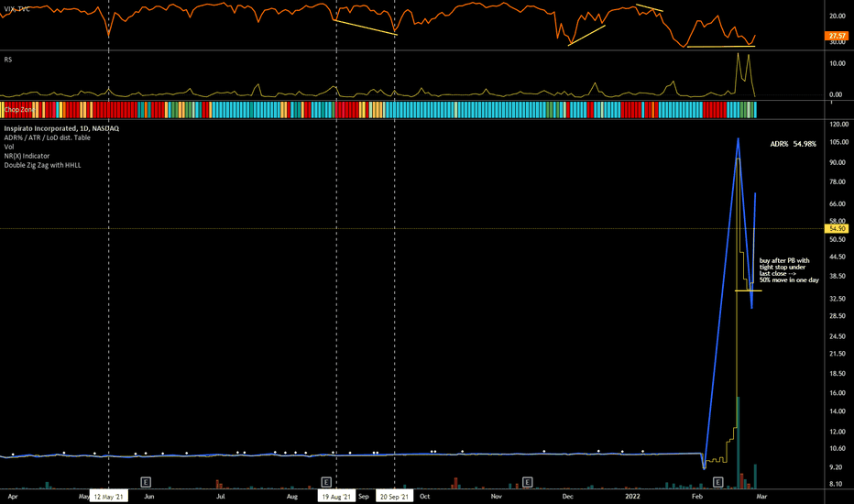Click the Jul label on time axis
Screen dimensions: 854x504
click(x=221, y=497)
